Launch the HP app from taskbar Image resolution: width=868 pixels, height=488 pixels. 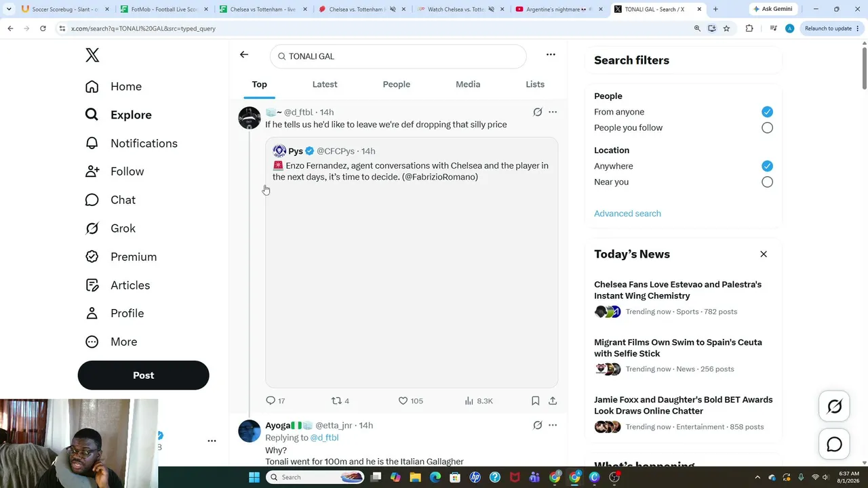tap(475, 477)
